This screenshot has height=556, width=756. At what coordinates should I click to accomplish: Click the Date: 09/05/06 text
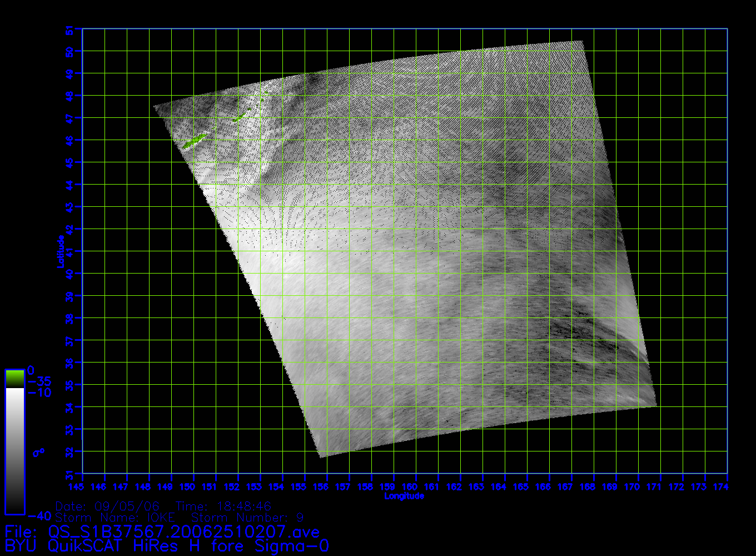(x=108, y=506)
